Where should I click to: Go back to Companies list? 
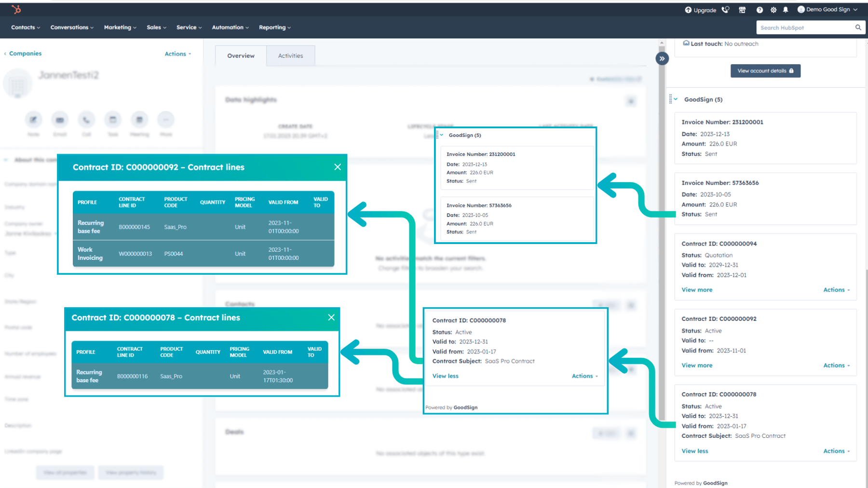pyautogui.click(x=23, y=54)
